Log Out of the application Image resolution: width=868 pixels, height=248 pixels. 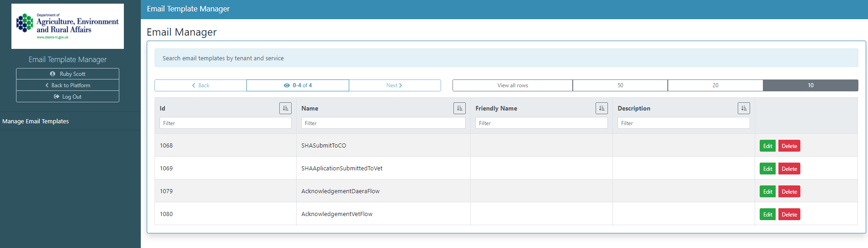68,97
